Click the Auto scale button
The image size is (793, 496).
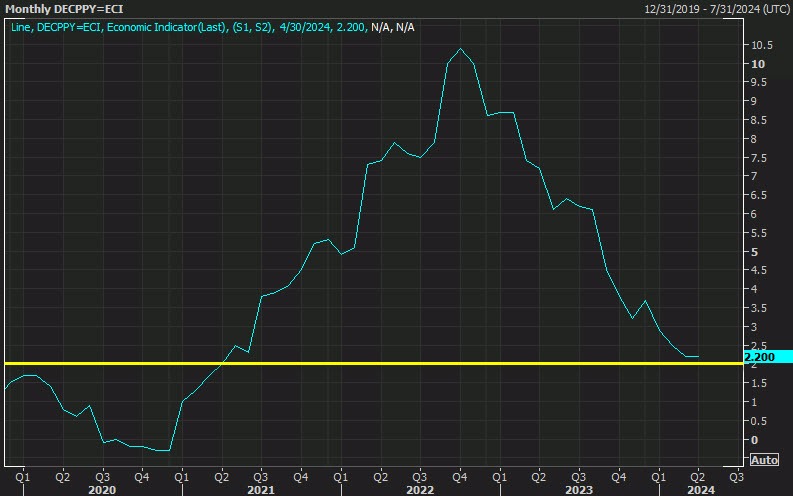(763, 460)
